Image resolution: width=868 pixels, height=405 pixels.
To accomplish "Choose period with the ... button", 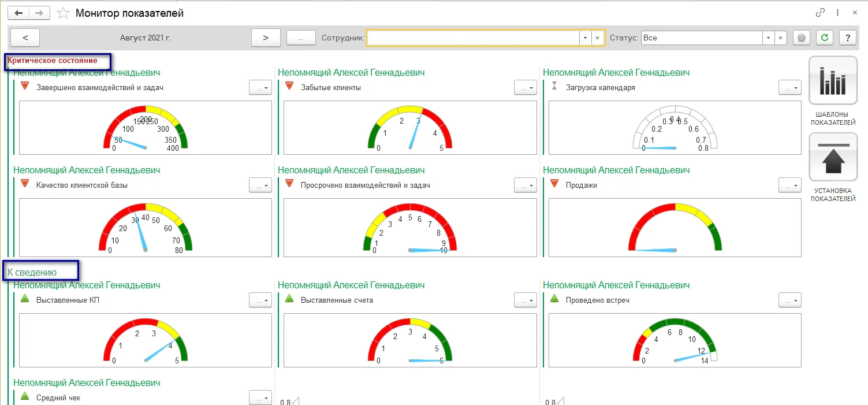I will 300,38.
